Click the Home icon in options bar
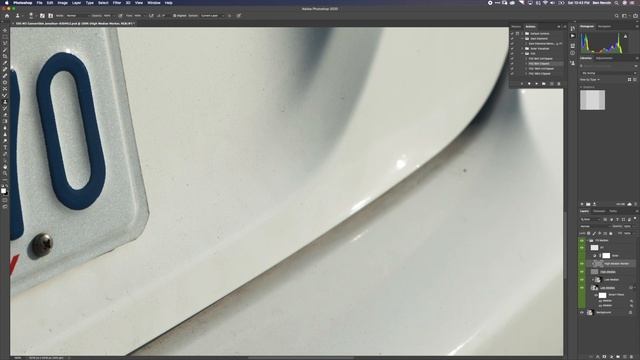This screenshot has width=640, height=360. (7, 16)
